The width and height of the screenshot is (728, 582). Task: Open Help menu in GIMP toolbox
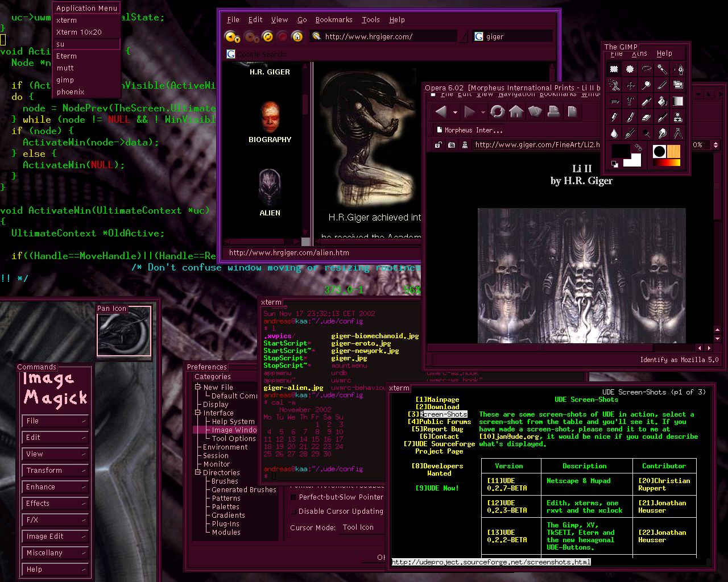coord(664,53)
